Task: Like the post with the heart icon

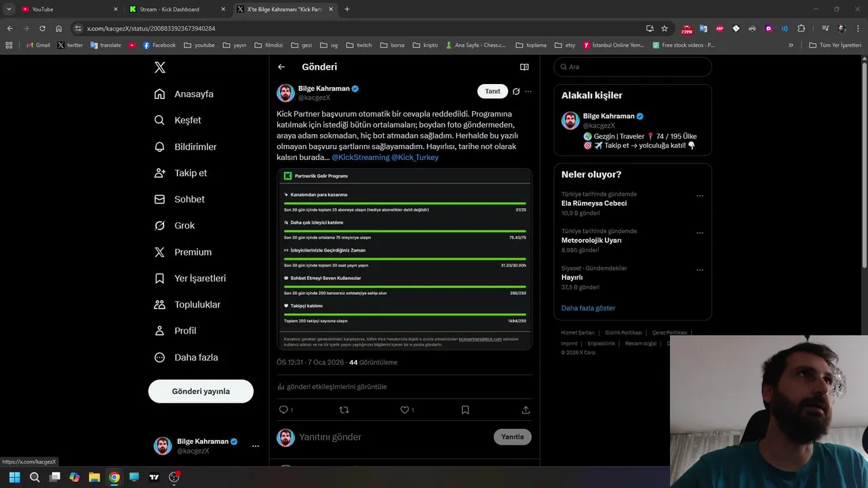Action: (404, 410)
